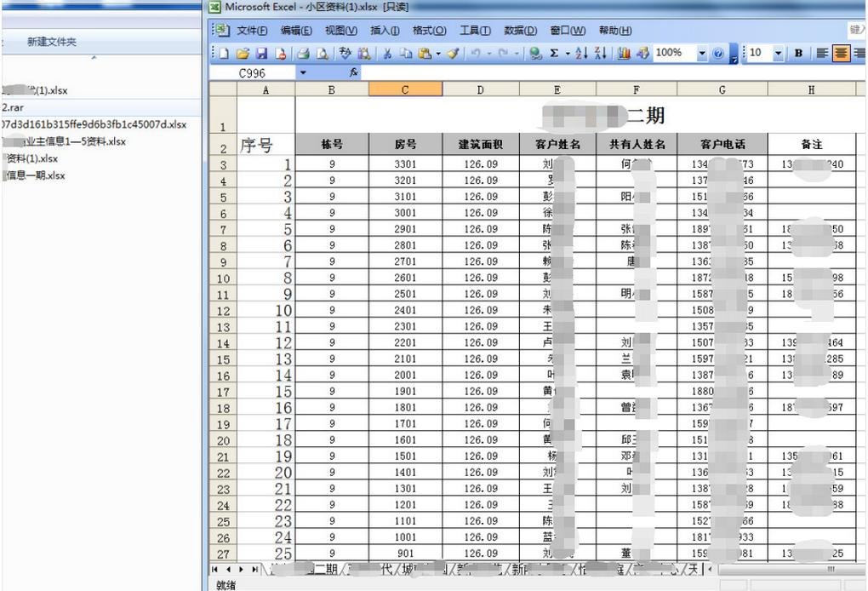Open the Chart Wizard icon

[624, 54]
